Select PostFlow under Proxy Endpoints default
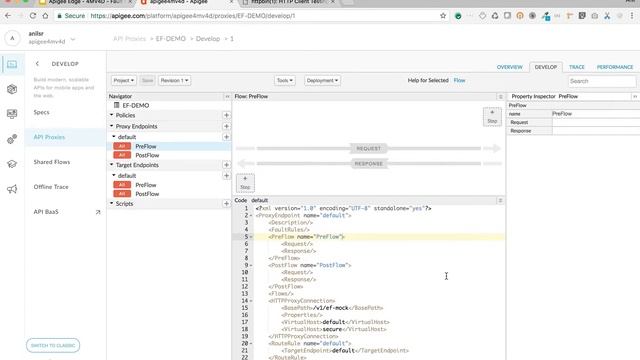 pos(147,155)
